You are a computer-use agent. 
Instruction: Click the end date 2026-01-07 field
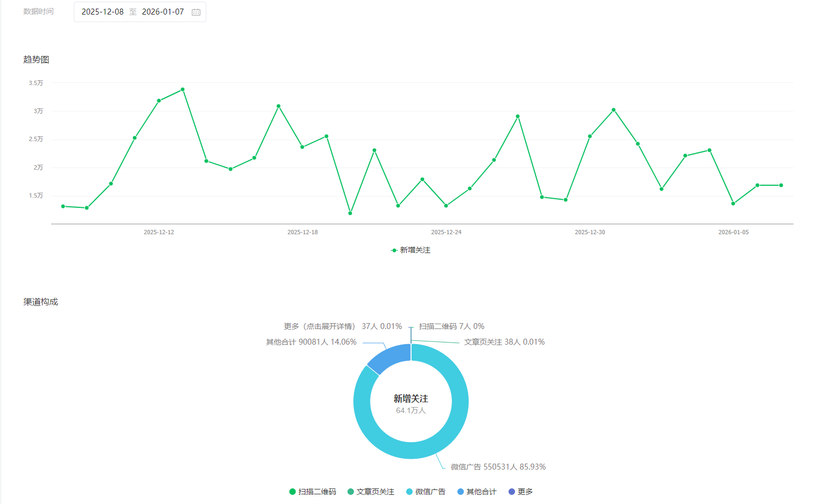(x=163, y=12)
